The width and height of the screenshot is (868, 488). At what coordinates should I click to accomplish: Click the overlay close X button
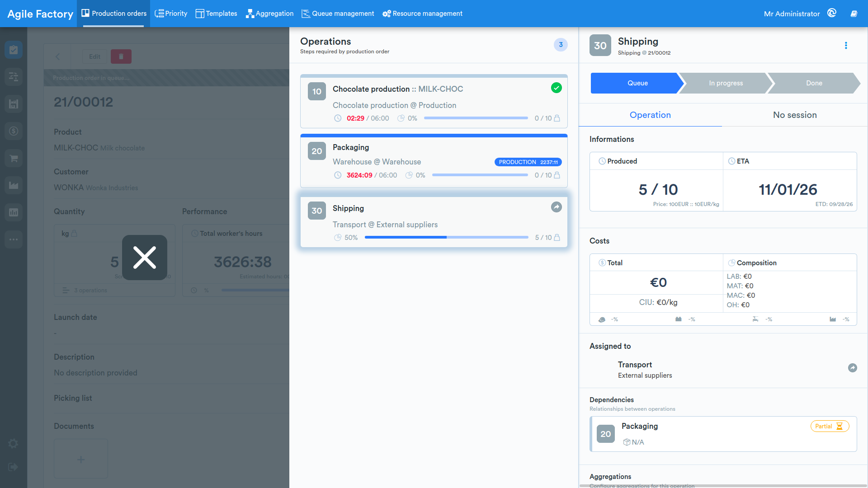(x=145, y=258)
